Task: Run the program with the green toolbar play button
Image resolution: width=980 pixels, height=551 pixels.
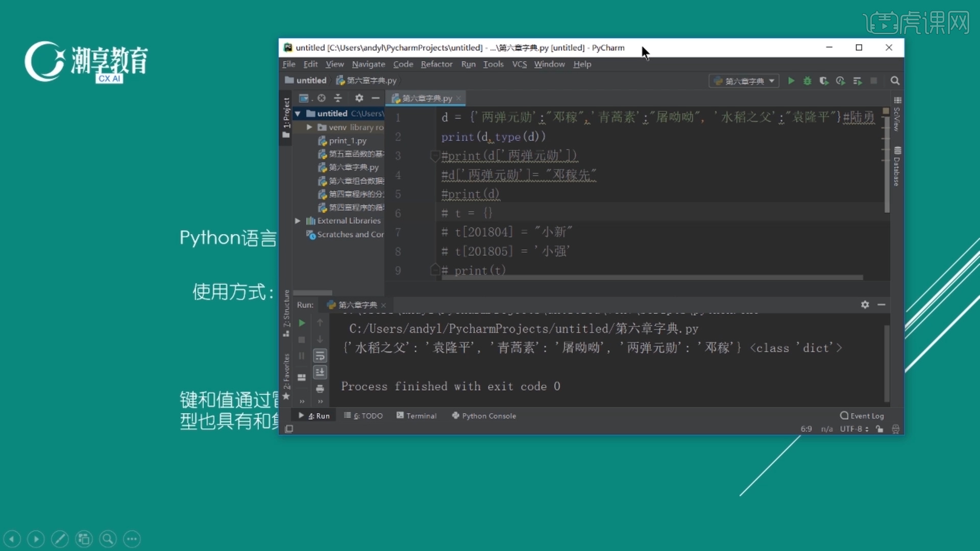Action: point(791,81)
